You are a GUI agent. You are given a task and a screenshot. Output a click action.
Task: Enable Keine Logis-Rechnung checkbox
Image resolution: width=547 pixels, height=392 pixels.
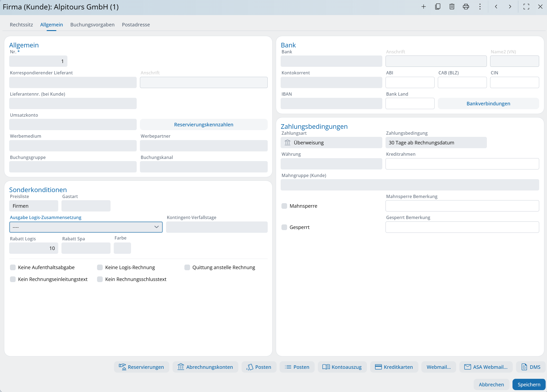[x=100, y=267]
